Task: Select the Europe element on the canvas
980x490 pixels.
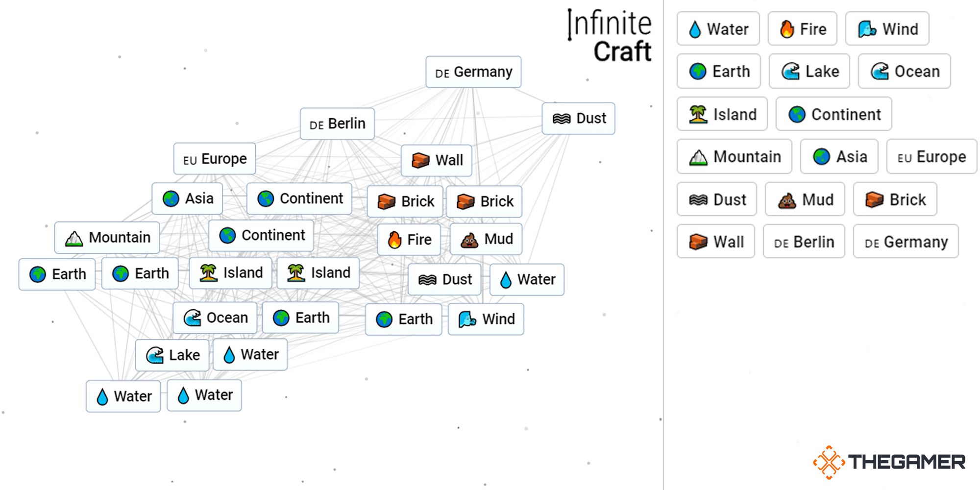Action: pyautogui.click(x=215, y=159)
